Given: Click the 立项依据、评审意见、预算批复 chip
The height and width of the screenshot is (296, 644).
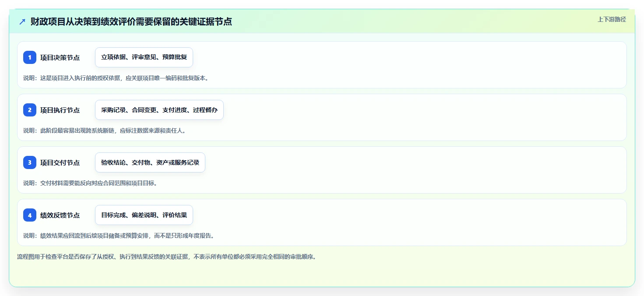Looking at the screenshot, I should tap(144, 57).
